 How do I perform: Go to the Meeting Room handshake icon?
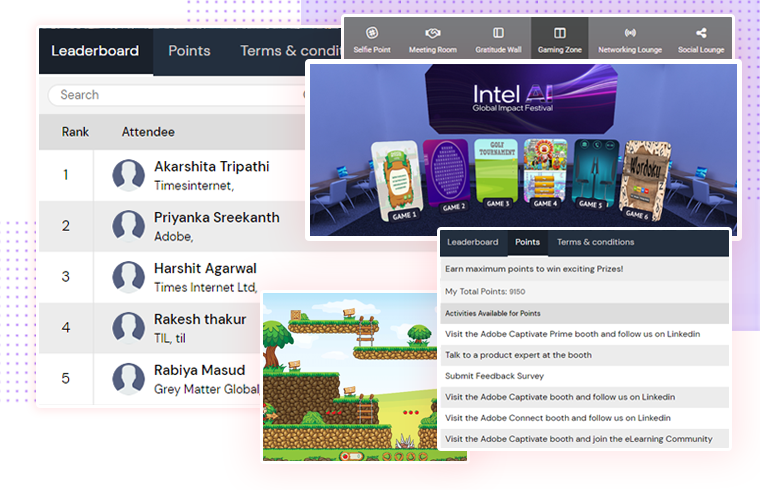click(432, 33)
